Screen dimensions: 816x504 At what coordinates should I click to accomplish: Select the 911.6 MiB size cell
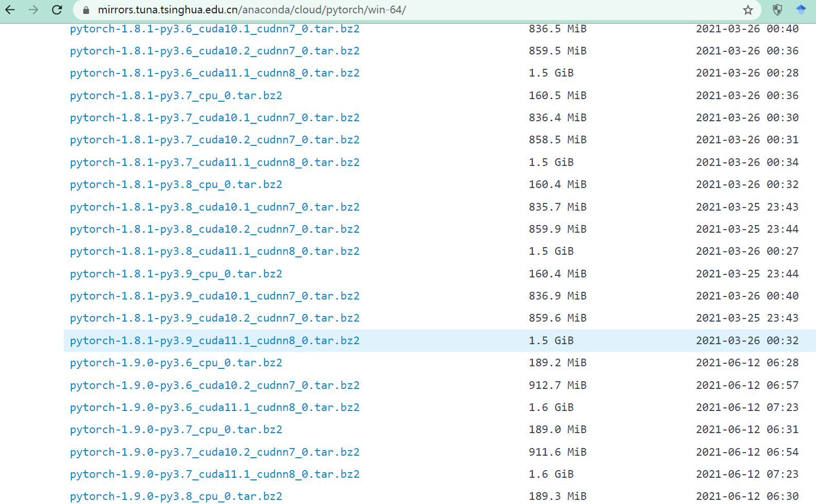[558, 453]
